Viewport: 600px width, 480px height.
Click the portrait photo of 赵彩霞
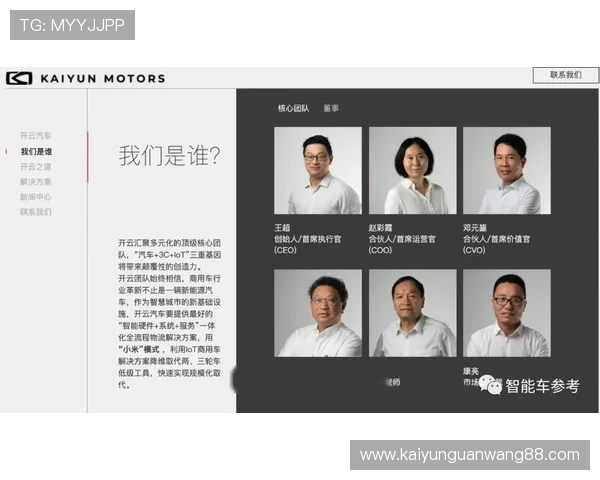(x=412, y=170)
